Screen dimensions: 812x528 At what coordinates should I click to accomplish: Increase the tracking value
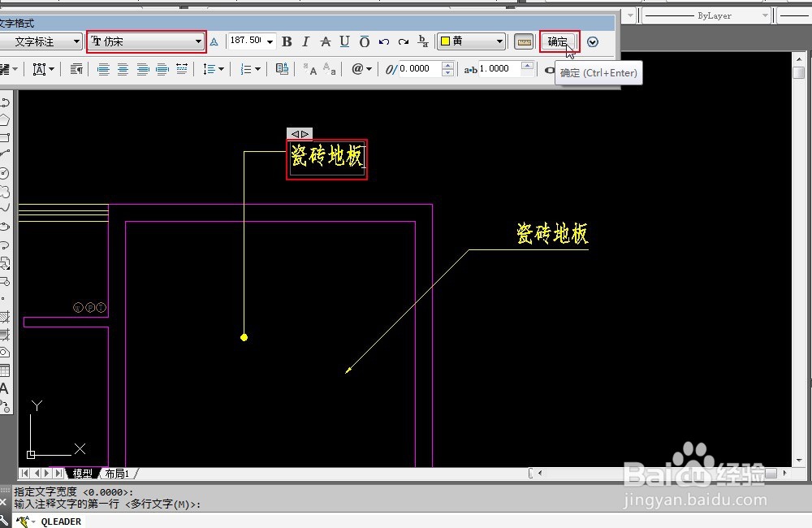[x=527, y=65]
